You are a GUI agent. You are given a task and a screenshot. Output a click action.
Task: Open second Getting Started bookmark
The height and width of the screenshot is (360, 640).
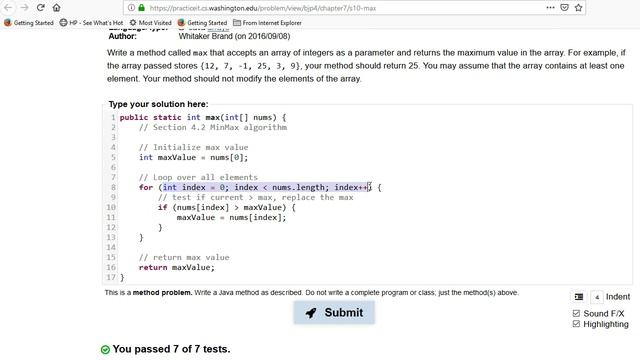click(x=202, y=23)
